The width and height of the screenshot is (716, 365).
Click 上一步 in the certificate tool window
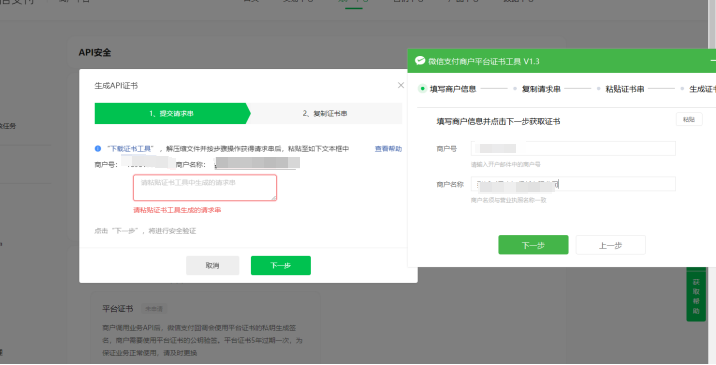click(x=611, y=245)
